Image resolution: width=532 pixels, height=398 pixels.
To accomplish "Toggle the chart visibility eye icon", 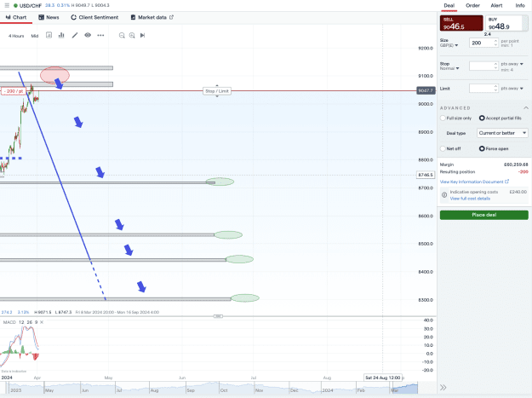I will (88, 35).
